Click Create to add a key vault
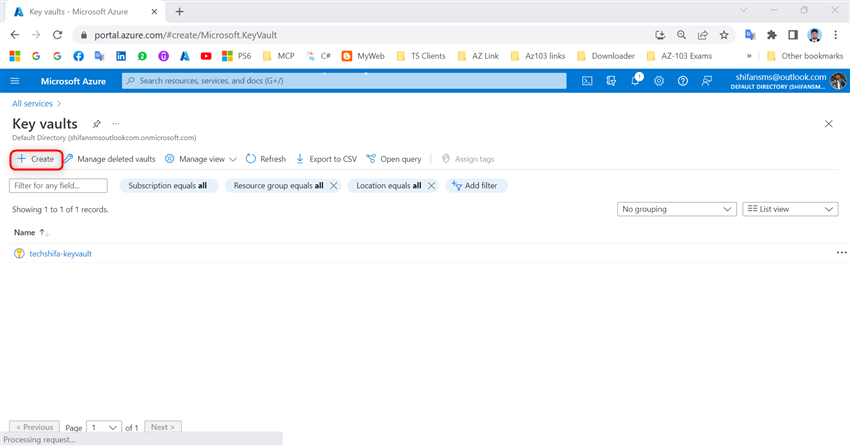Image resolution: width=850 pixels, height=446 pixels. pos(36,159)
